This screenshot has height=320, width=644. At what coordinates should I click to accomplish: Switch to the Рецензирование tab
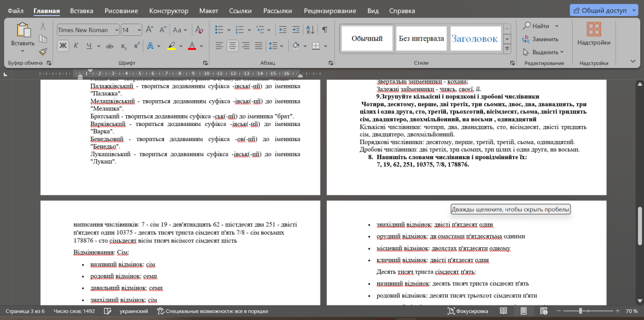[330, 11]
